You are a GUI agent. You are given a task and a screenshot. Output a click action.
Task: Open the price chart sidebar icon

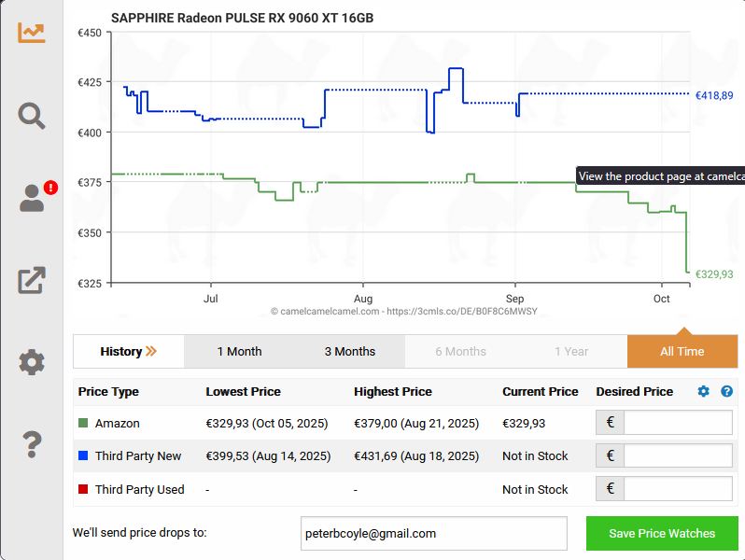[32, 33]
